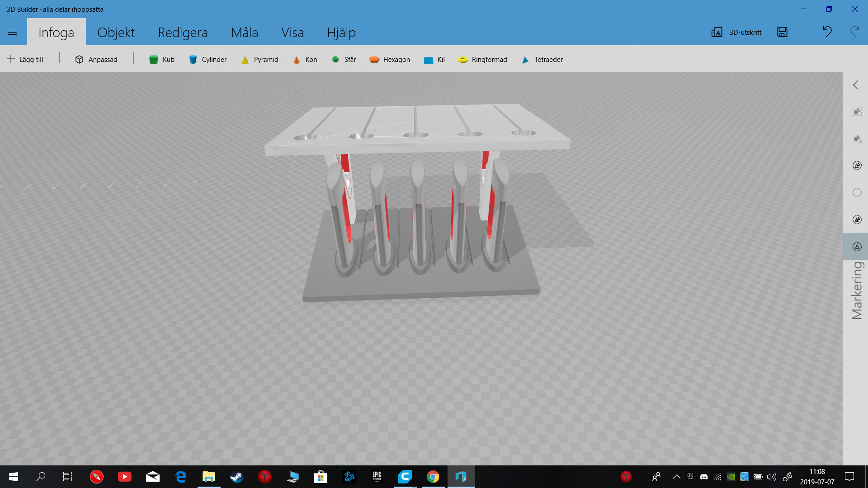The image size is (868, 488).
Task: Show hidden system tray icons
Action: click(x=677, y=477)
